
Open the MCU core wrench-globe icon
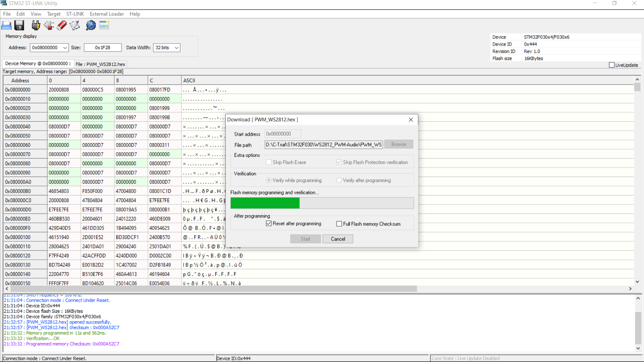tap(91, 25)
